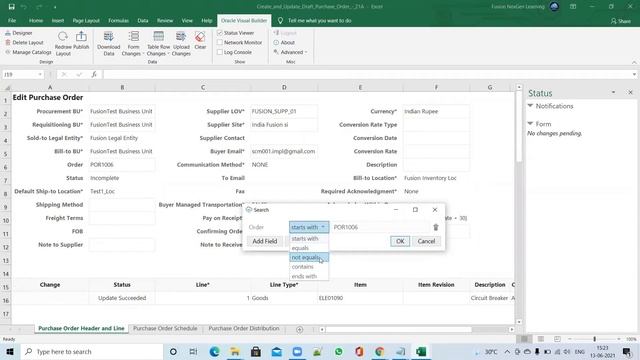This screenshot has height=360, width=640.
Task: Close the Status pane
Action: pyautogui.click(x=630, y=93)
